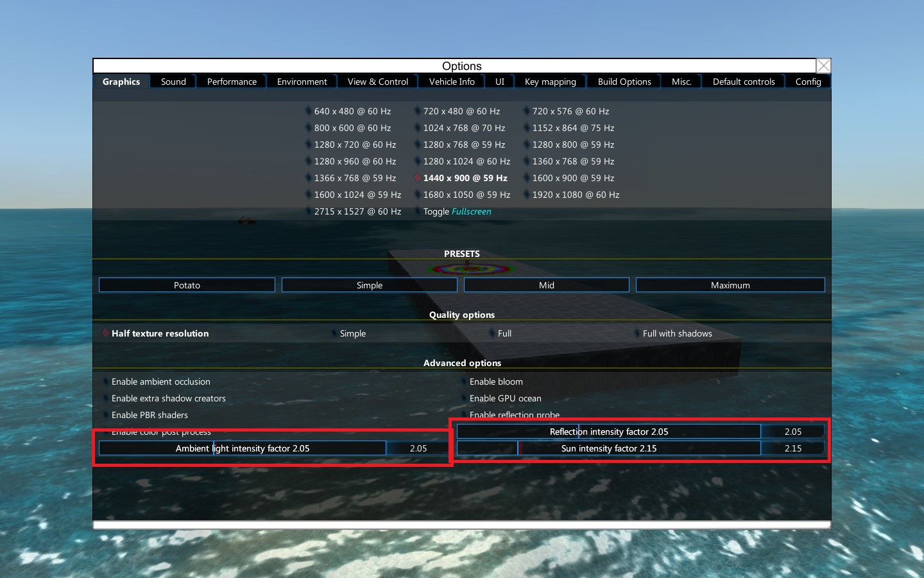The width and height of the screenshot is (924, 578).
Task: Close the Options window
Action: pos(823,66)
